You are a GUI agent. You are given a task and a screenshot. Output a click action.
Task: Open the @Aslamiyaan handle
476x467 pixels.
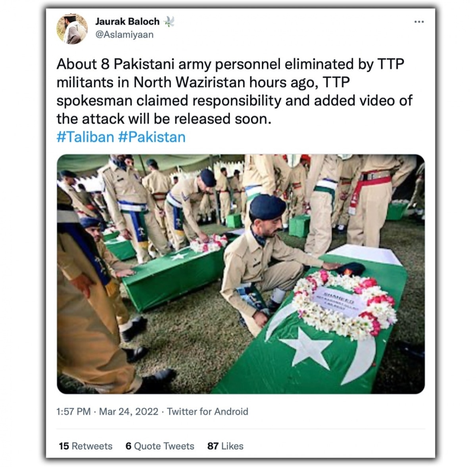pyautogui.click(x=124, y=35)
